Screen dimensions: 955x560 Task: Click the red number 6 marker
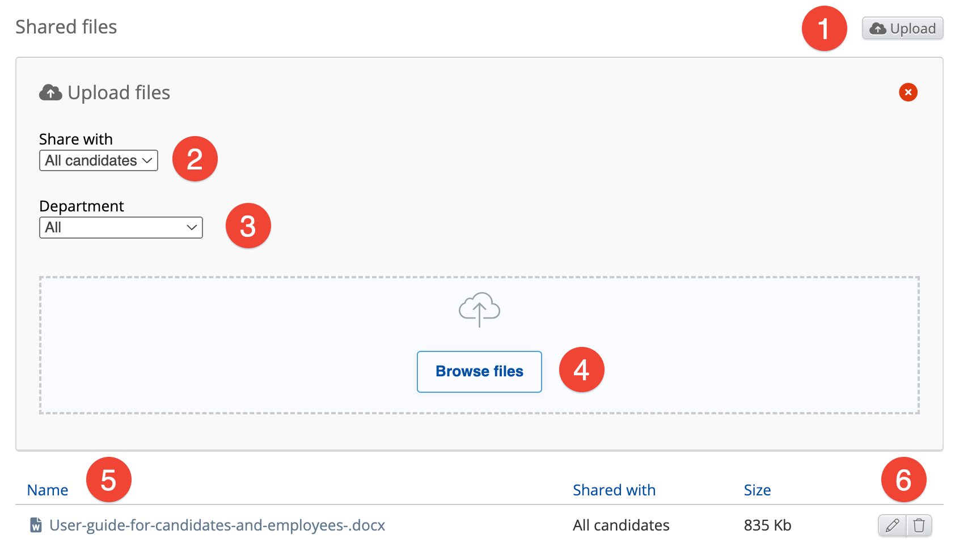pyautogui.click(x=903, y=480)
